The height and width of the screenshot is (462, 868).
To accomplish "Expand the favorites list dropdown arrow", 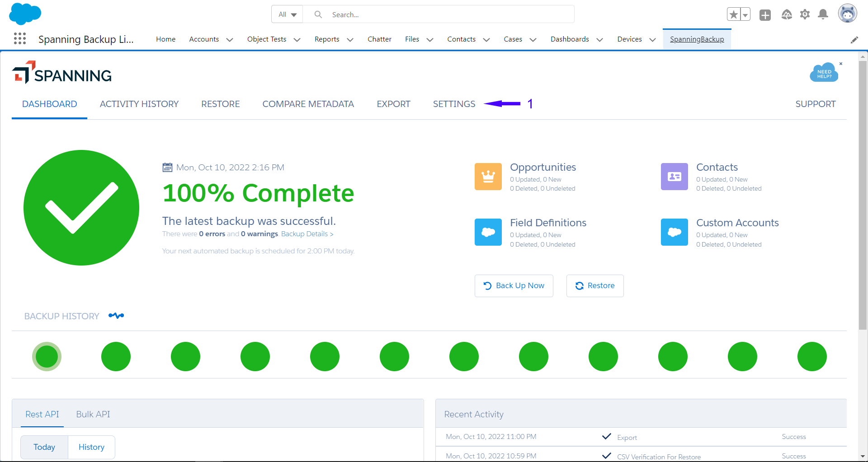I will 745,15.
